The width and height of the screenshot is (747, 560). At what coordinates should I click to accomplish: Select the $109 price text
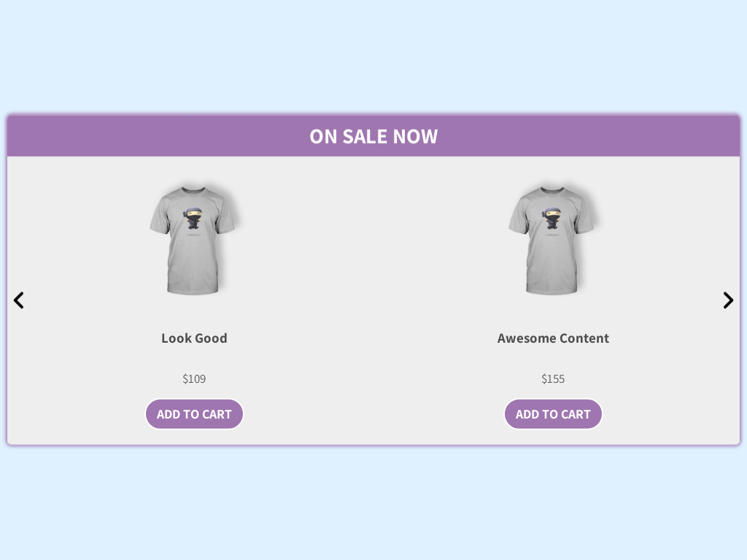pos(194,378)
